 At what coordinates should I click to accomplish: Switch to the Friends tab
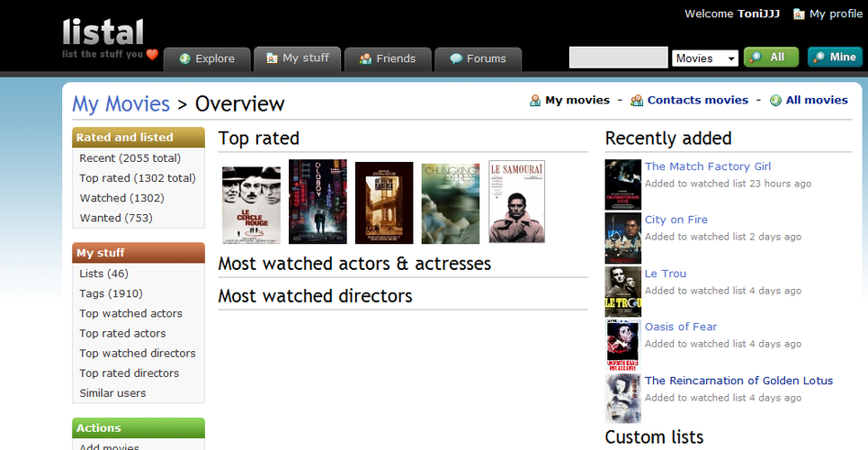388,59
